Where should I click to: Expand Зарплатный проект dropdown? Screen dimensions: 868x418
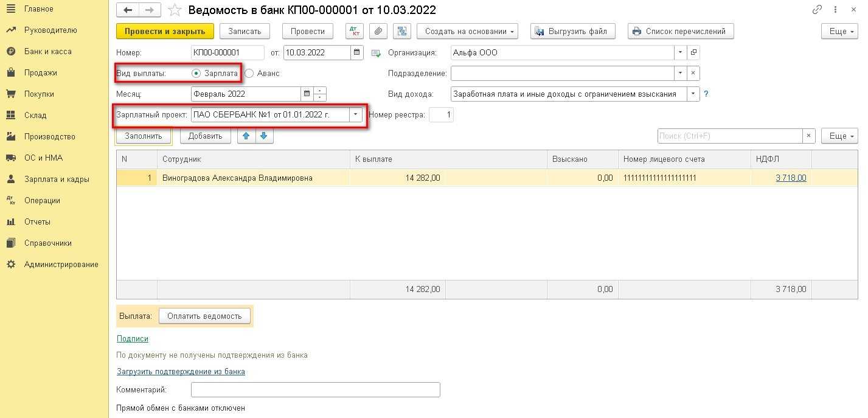pyautogui.click(x=356, y=115)
